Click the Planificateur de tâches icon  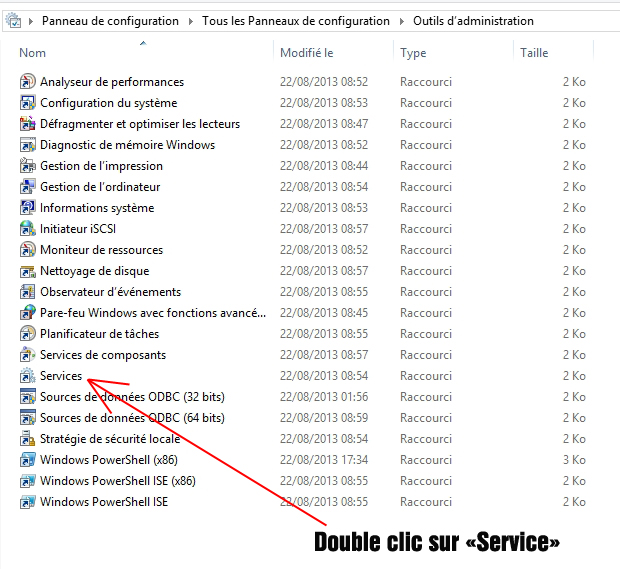28,333
